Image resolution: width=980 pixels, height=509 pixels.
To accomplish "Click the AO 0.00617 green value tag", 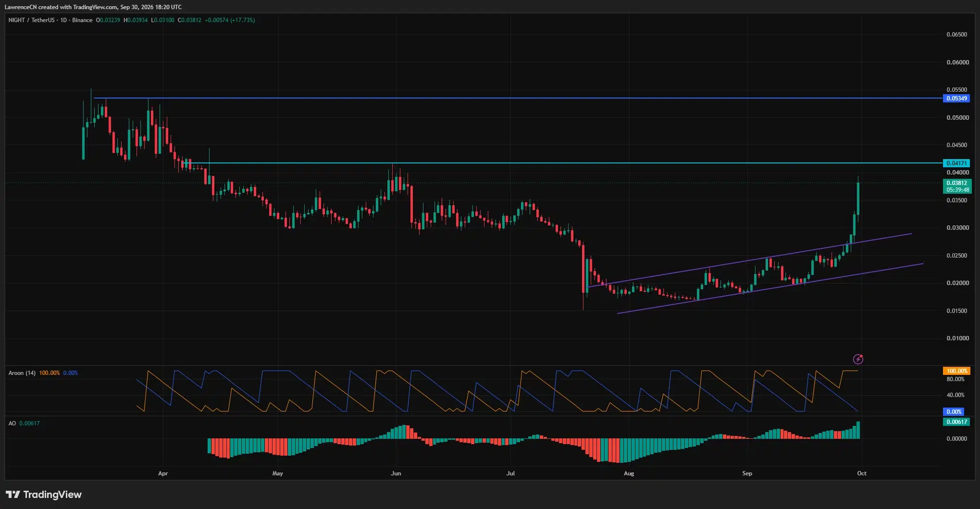I will pos(956,422).
